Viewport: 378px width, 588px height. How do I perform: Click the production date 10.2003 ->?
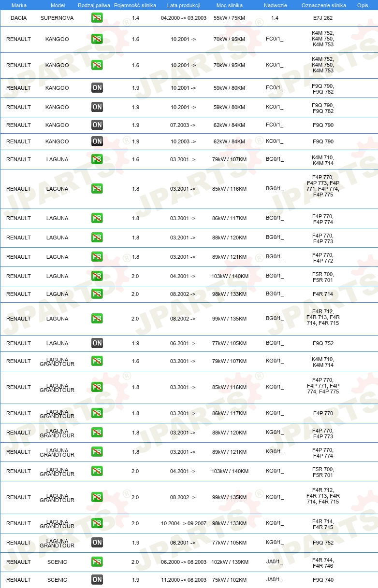click(x=183, y=141)
